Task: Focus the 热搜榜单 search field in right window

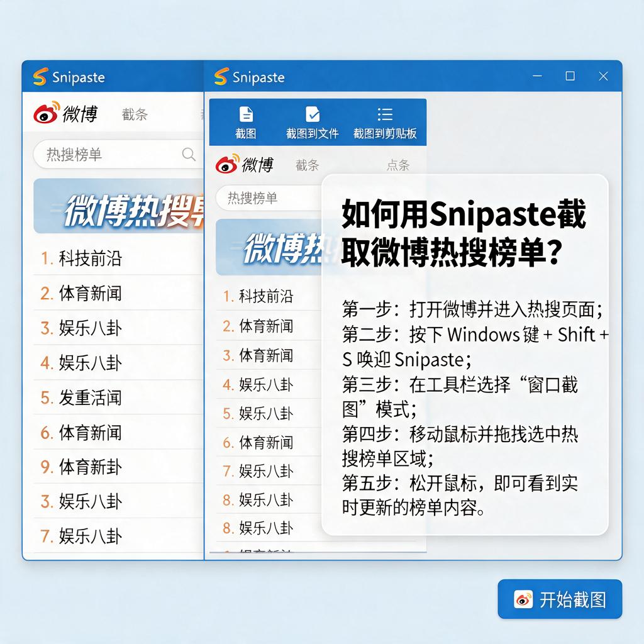Action: (x=269, y=198)
